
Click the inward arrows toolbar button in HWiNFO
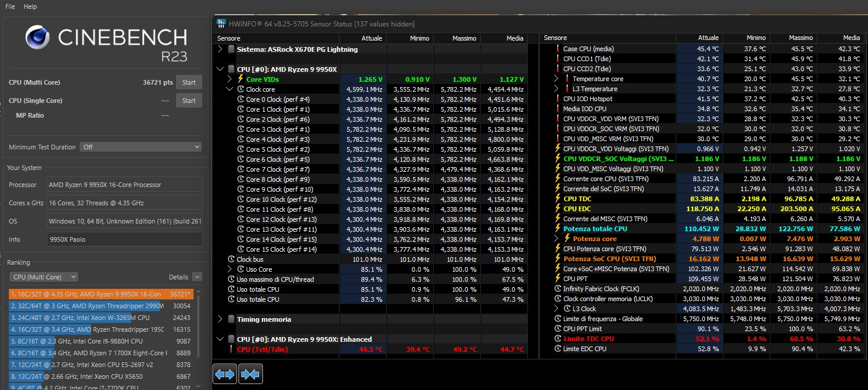click(250, 374)
